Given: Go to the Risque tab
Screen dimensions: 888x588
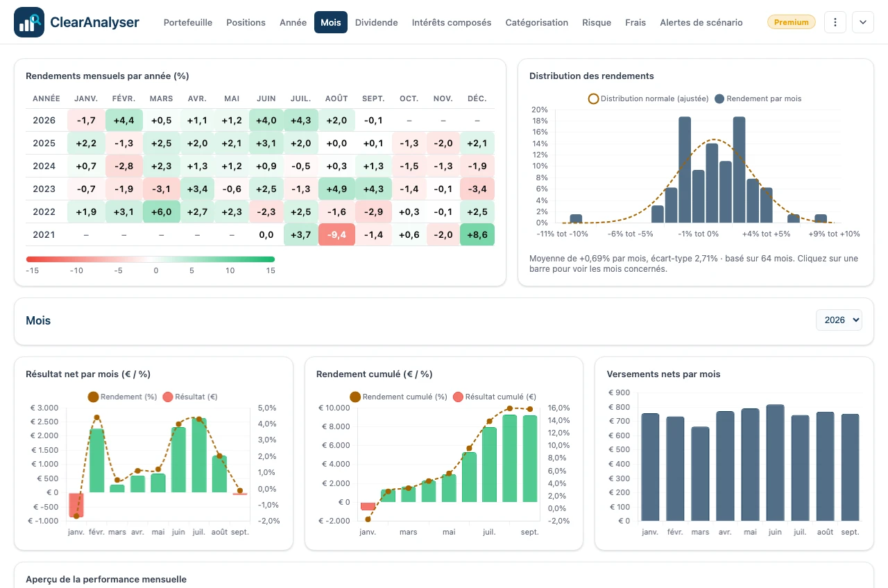Looking at the screenshot, I should click(597, 22).
